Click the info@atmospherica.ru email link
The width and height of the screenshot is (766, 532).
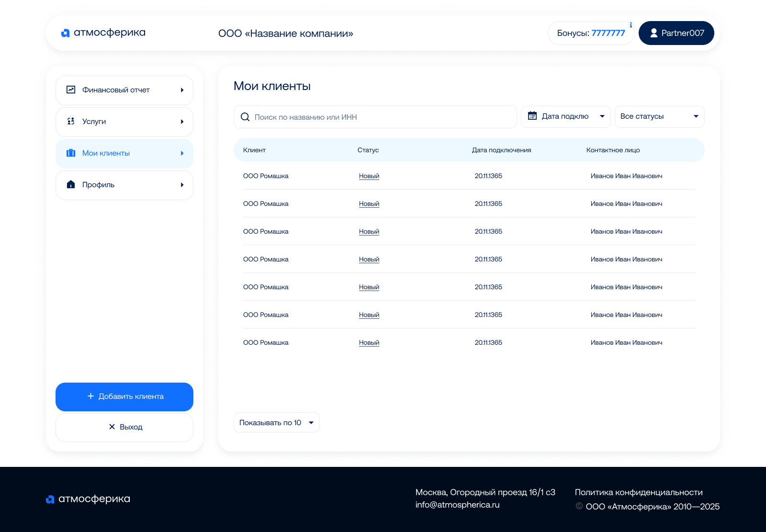458,505
